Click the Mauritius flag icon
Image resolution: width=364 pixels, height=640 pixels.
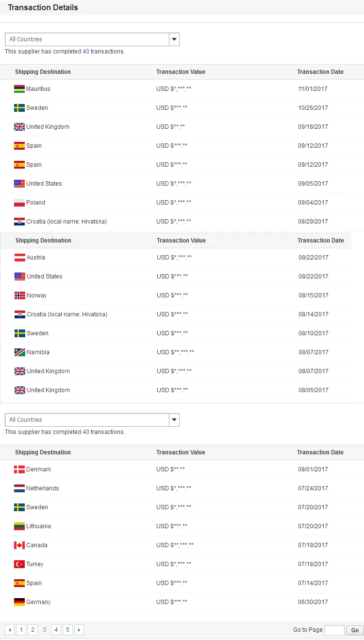[19, 89]
